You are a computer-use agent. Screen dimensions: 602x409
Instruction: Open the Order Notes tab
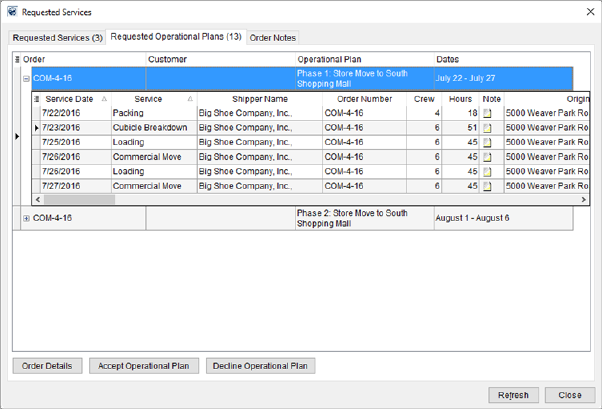(272, 38)
